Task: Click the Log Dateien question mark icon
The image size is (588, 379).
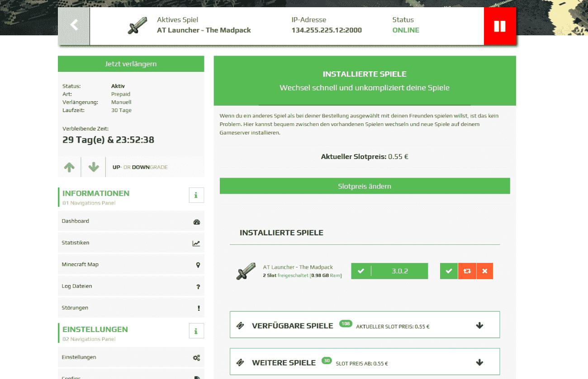Action: click(x=198, y=287)
